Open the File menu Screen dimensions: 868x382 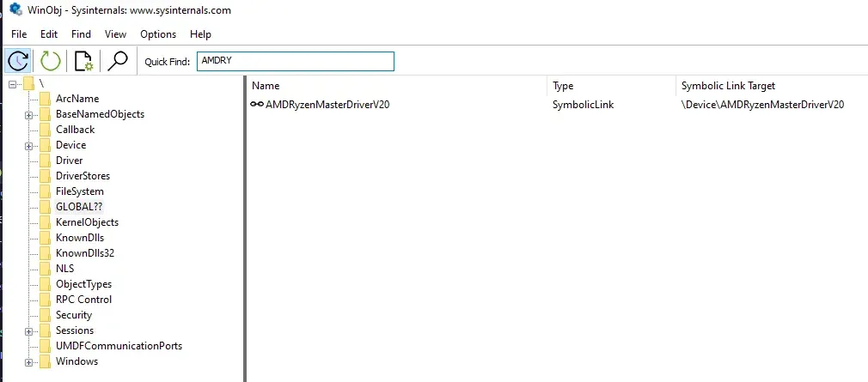(19, 34)
